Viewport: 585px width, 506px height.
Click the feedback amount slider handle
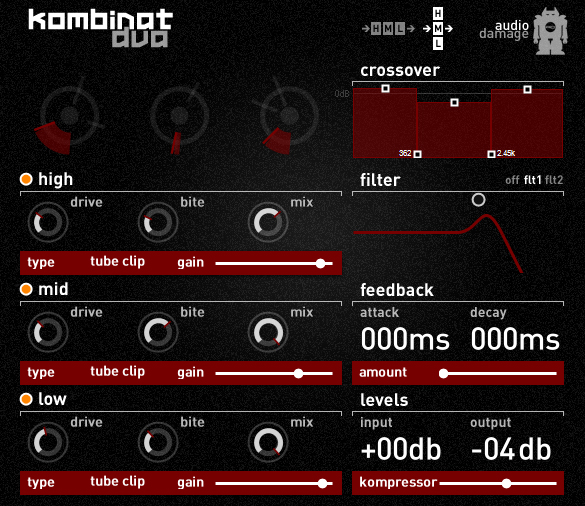pos(443,374)
